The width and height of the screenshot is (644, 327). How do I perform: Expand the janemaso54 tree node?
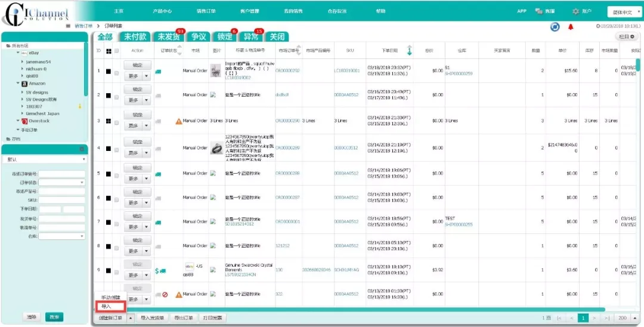[22, 61]
